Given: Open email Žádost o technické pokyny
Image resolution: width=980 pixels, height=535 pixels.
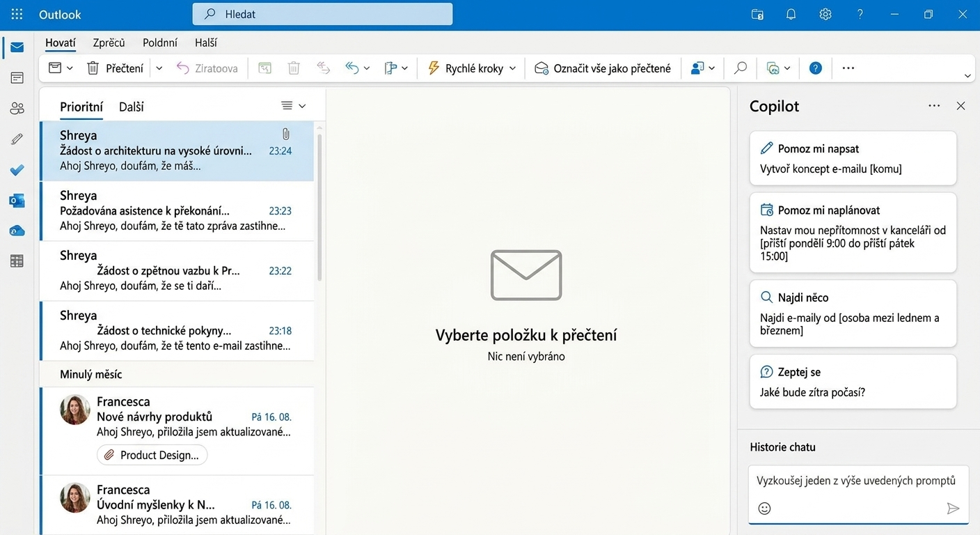Looking at the screenshot, I should click(x=177, y=331).
